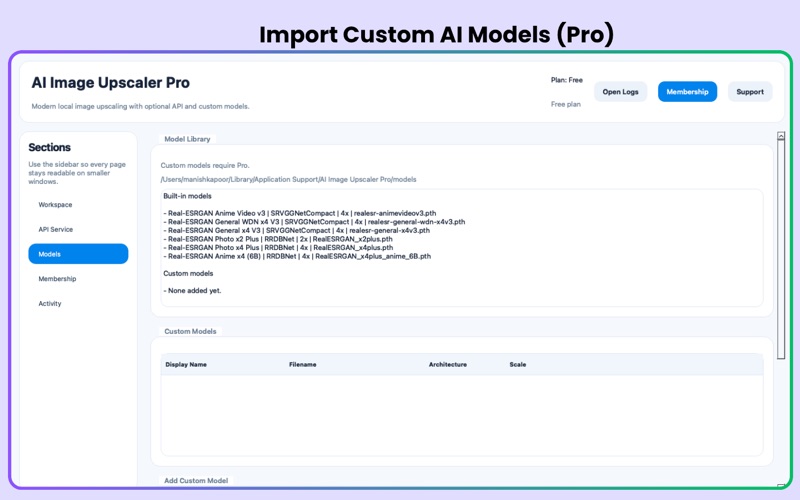Open Membership in the sidebar
The height and width of the screenshot is (500, 800).
(x=78, y=279)
